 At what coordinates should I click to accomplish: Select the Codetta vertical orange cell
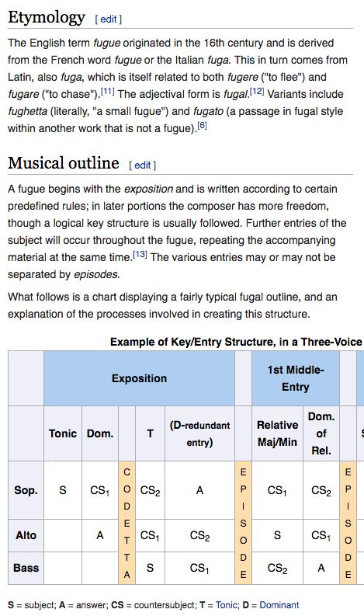(127, 523)
